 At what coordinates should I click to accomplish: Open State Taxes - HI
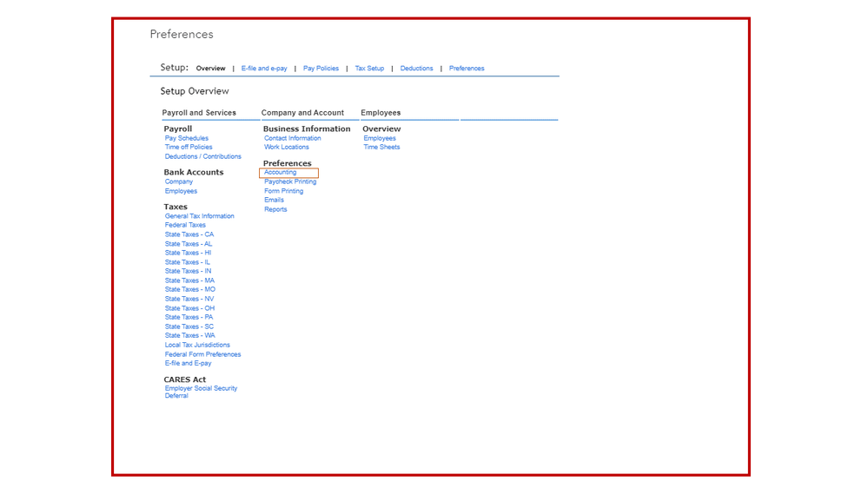tap(188, 253)
